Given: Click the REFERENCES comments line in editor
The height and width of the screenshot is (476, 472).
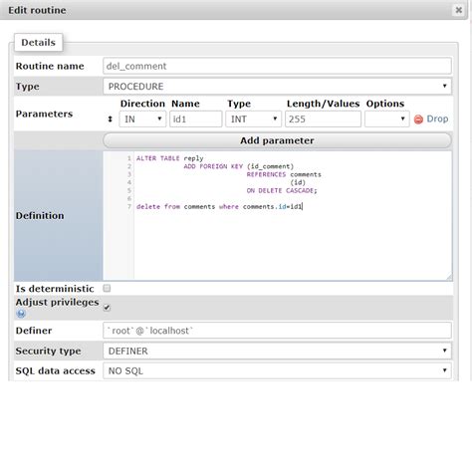Looking at the screenshot, I should [x=284, y=174].
